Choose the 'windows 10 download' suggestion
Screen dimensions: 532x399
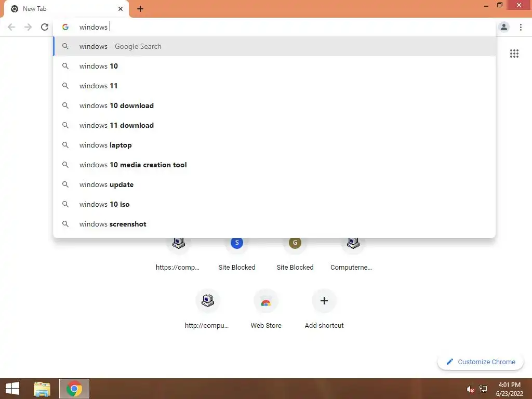(274, 105)
